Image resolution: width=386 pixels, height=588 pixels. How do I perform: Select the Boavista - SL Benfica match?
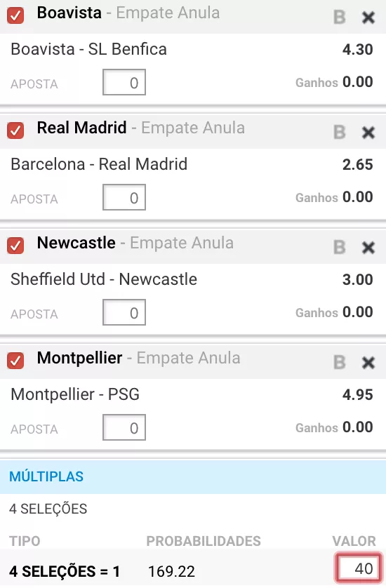click(88, 49)
